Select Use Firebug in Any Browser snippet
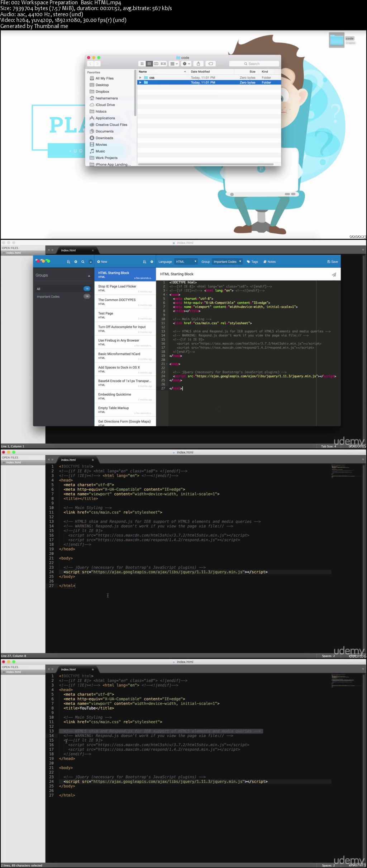Screen dimensions: 367x868 (x=125, y=342)
